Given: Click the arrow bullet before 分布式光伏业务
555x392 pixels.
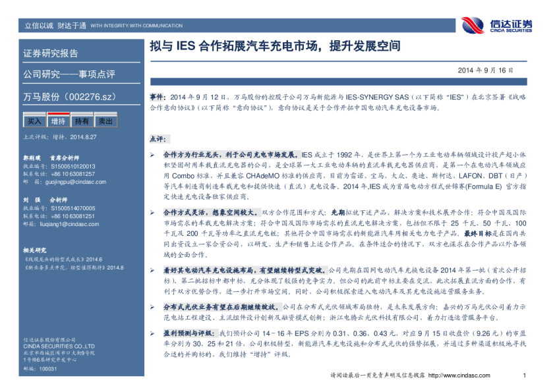Looking at the screenshot, I should pos(152,307).
